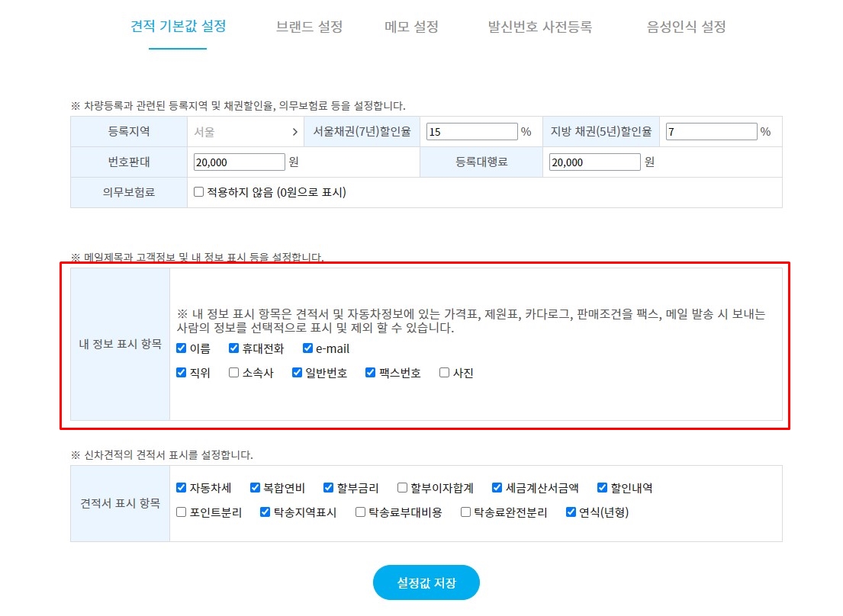Open the 메모 설정 tab
This screenshot has width=843, height=616.
click(412, 27)
